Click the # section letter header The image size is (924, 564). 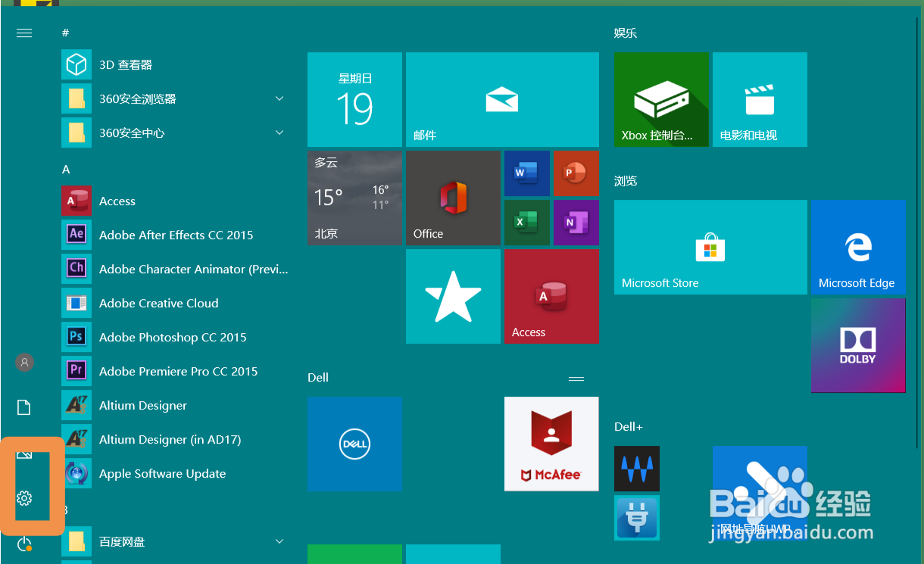point(66,33)
